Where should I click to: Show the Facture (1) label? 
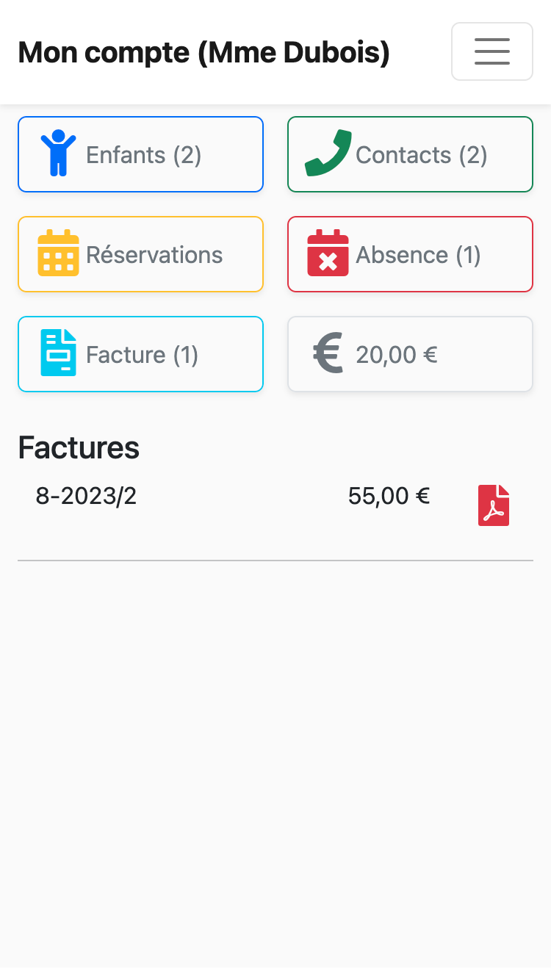tap(143, 355)
